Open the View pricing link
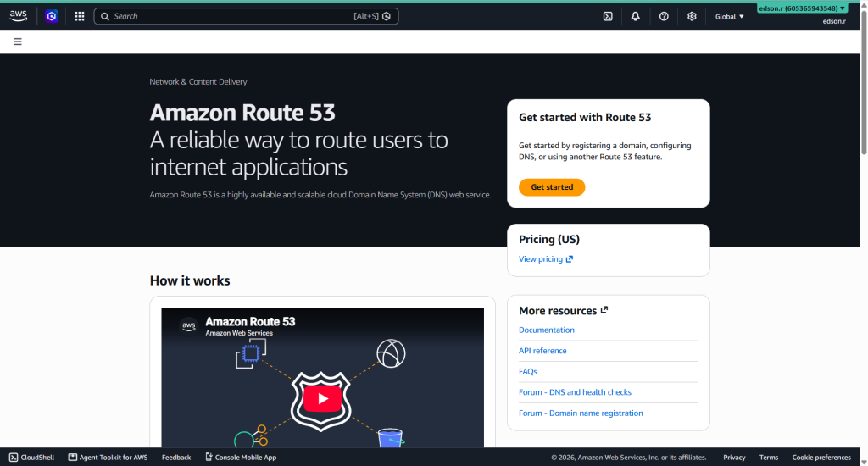This screenshot has width=868, height=466. [x=546, y=259]
